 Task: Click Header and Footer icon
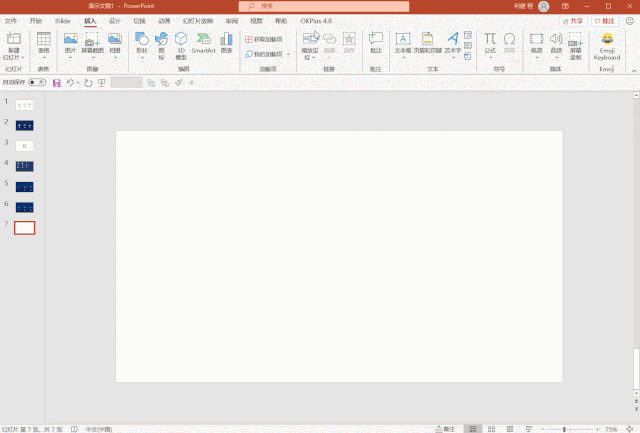pos(427,38)
